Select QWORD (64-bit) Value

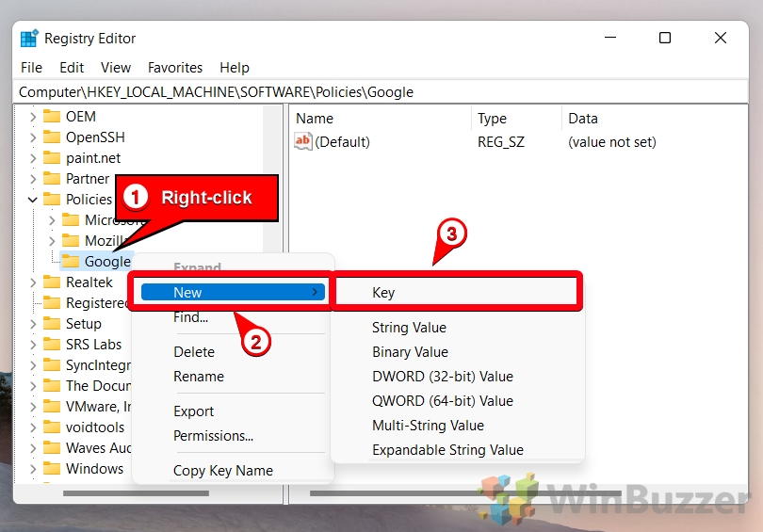pyautogui.click(x=443, y=401)
